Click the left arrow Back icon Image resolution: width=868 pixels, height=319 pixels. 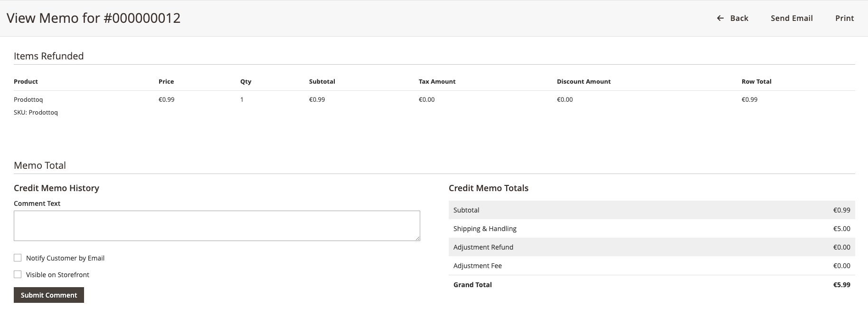(720, 18)
